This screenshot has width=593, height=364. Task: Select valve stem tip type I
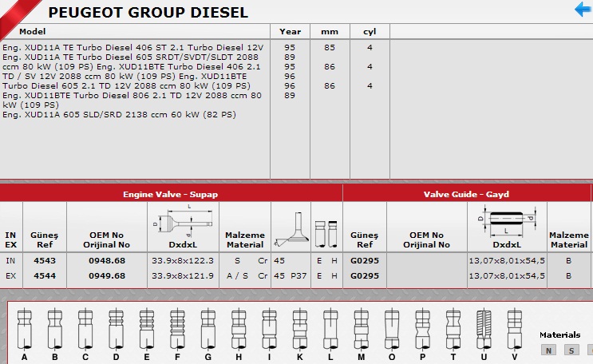click(269, 334)
